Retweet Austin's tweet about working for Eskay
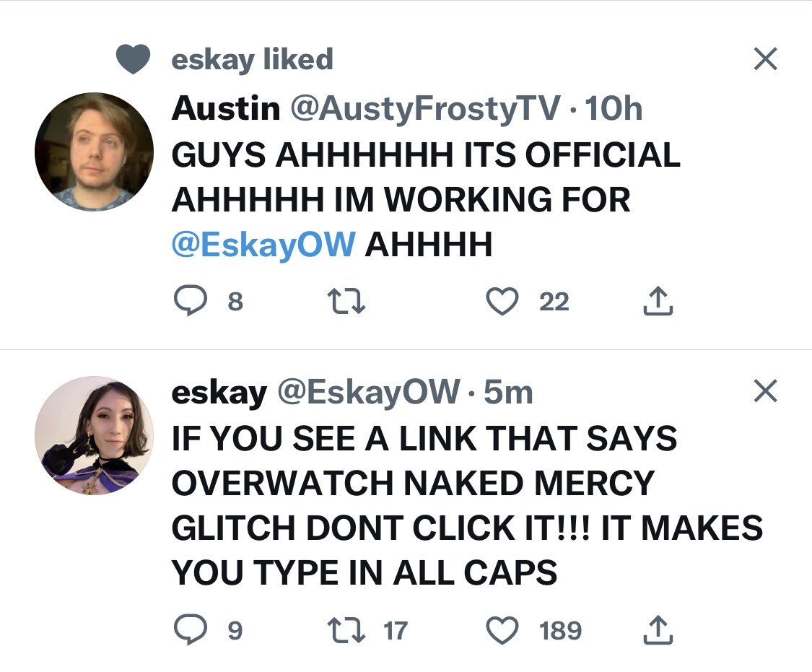Screen dimensions: 812x672 point(346,301)
